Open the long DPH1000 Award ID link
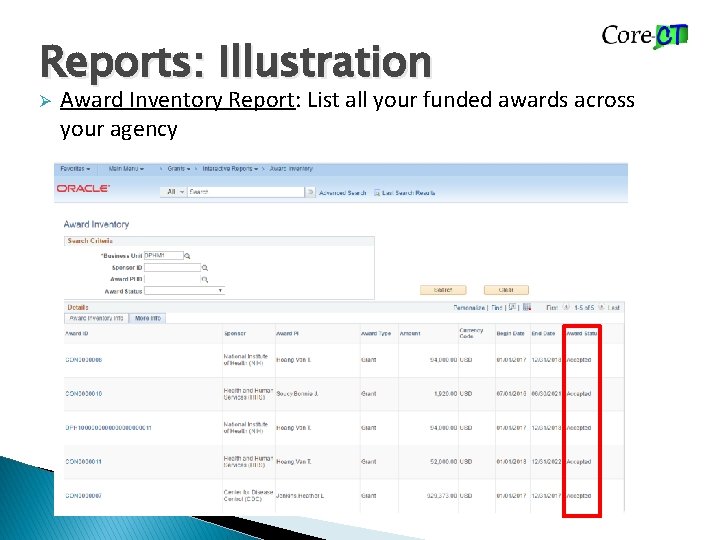The width and height of the screenshot is (720, 540). click(108, 428)
